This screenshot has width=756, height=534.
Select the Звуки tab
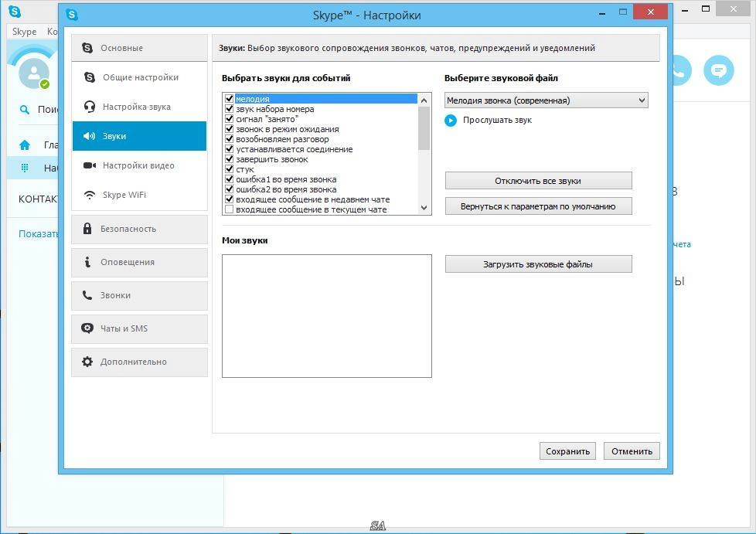pyautogui.click(x=139, y=136)
